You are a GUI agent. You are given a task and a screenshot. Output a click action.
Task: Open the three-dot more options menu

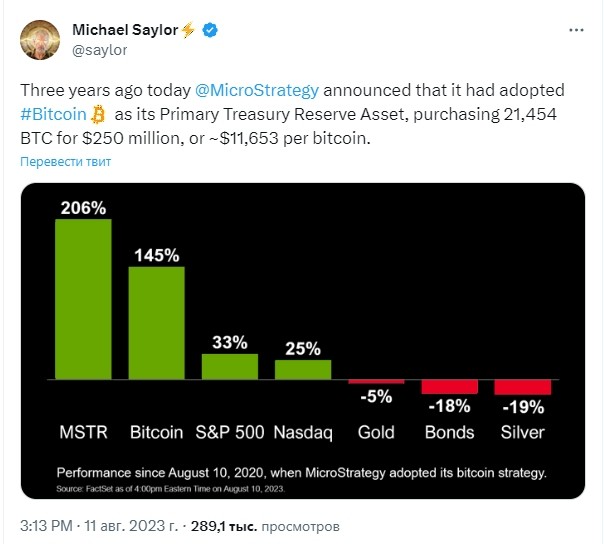pyautogui.click(x=576, y=30)
